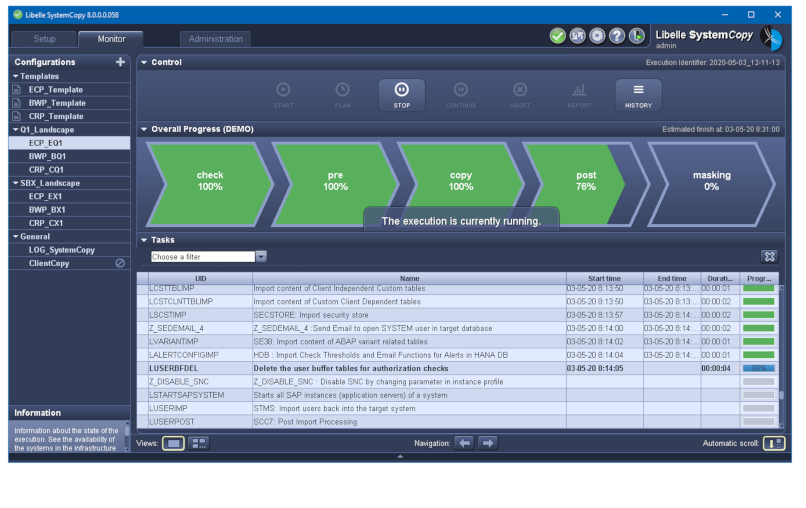Open settings gear icon in header

[x=597, y=36]
